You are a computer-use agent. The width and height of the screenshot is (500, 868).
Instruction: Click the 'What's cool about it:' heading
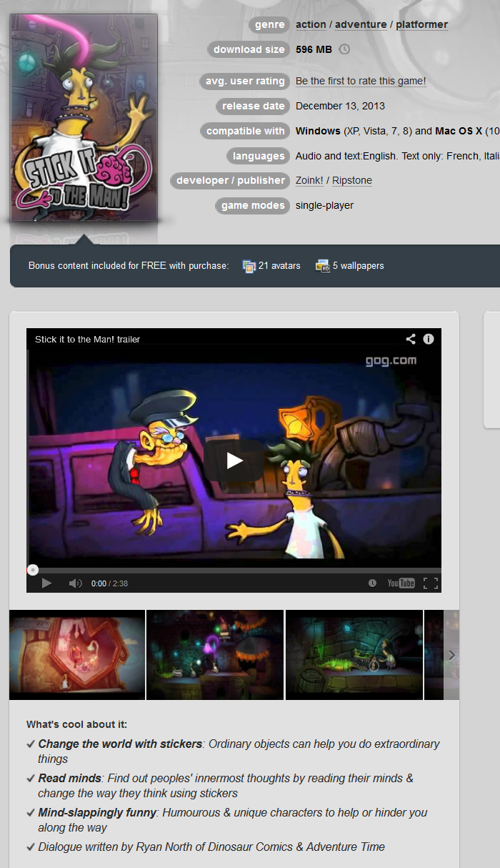tap(76, 724)
